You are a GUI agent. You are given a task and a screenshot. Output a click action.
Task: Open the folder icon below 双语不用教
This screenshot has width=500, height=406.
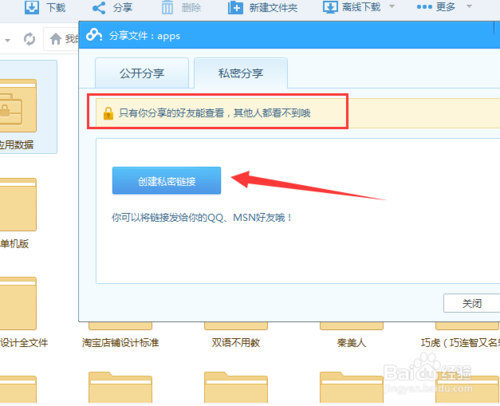coord(236,387)
